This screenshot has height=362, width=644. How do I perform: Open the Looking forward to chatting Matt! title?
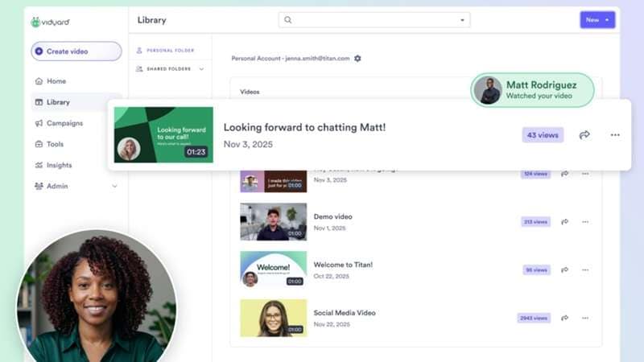click(304, 127)
